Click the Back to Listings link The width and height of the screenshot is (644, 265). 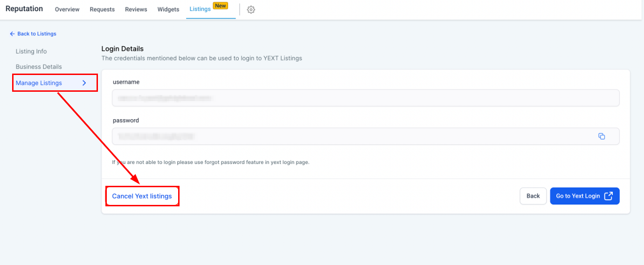click(36, 34)
